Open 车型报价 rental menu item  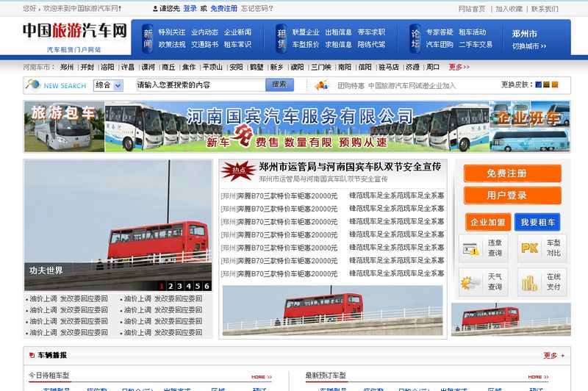(306, 44)
